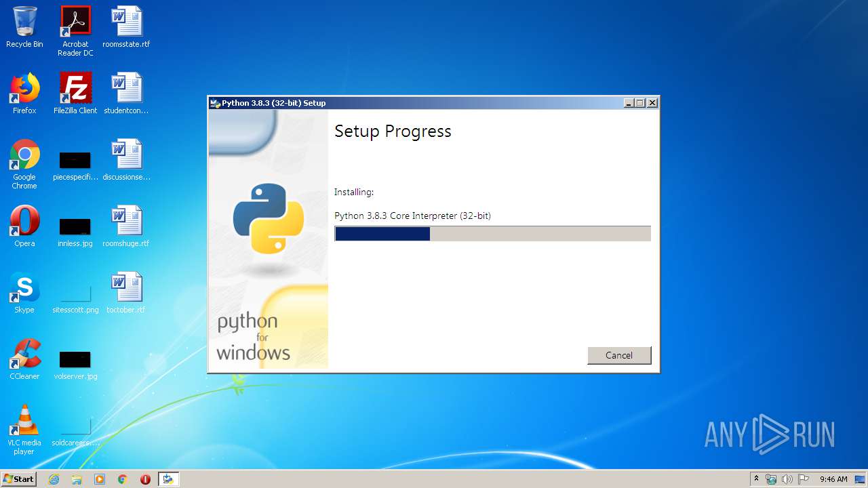This screenshot has height=488, width=868.
Task: Open Windows Media Player in taskbar
Action: tap(100, 479)
